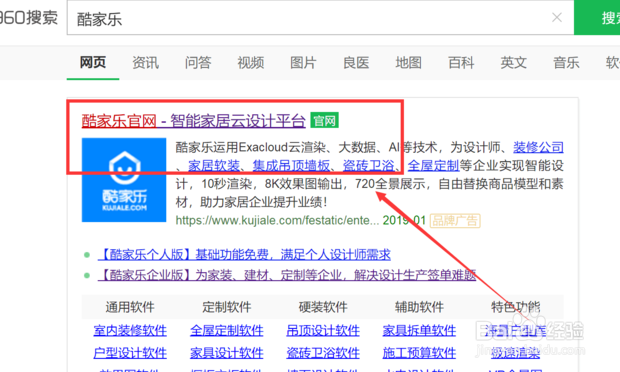Open 酷家乐官网 - 智能家居云设计平台 result title
This screenshot has height=372, width=620.
pos(193,121)
